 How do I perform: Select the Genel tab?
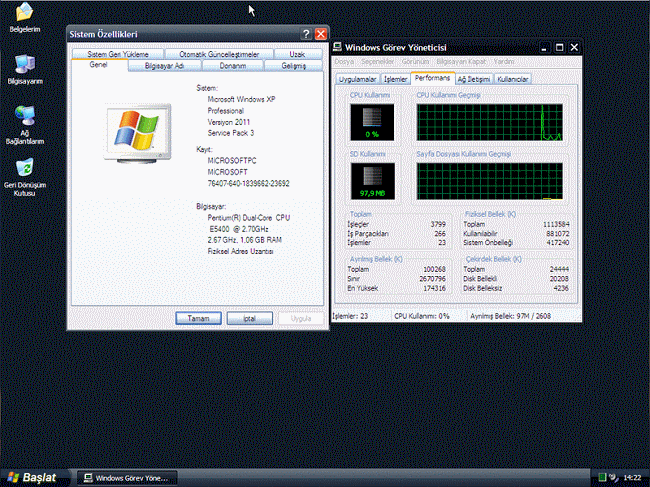pos(99,65)
